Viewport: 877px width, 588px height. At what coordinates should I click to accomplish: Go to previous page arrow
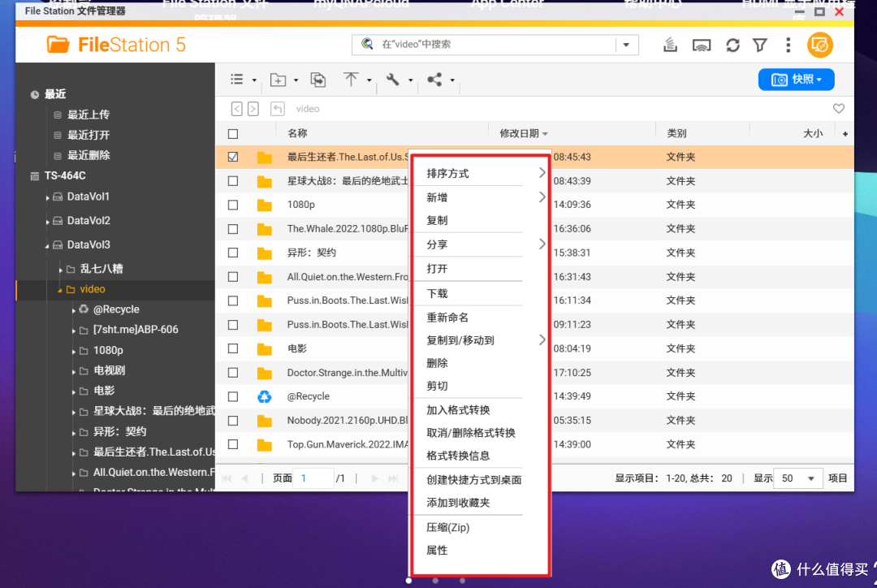click(245, 478)
